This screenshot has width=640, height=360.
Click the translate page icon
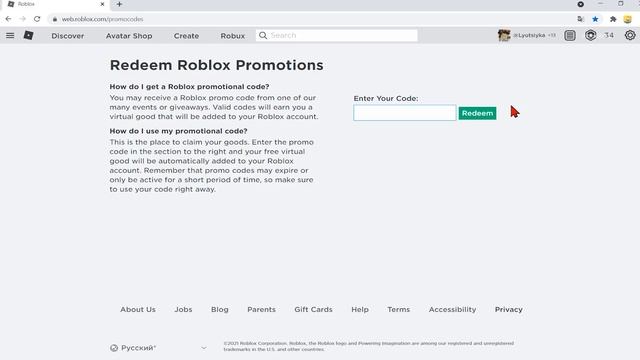[x=580, y=19]
